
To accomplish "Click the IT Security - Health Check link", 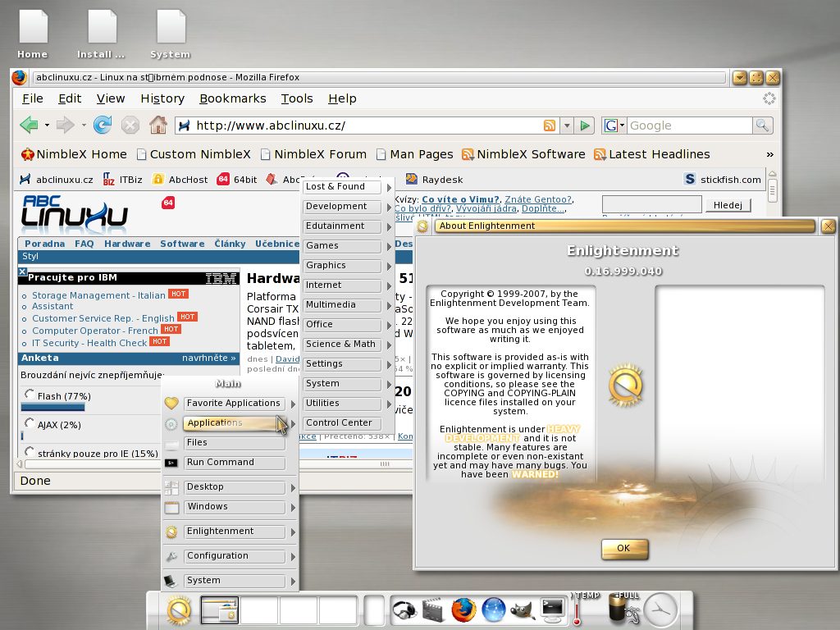I will point(89,343).
